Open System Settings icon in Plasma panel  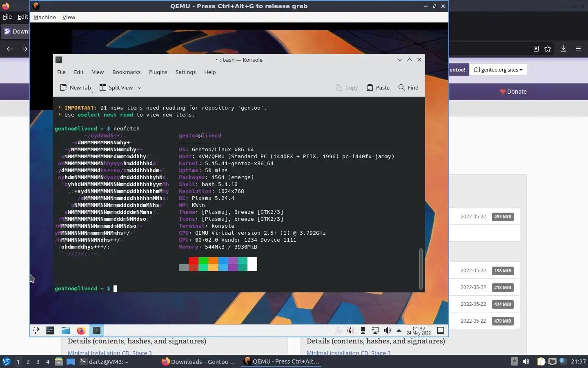point(50,330)
